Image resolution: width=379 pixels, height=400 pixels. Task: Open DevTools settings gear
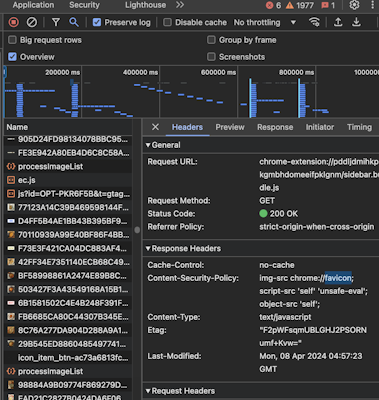(x=354, y=5)
